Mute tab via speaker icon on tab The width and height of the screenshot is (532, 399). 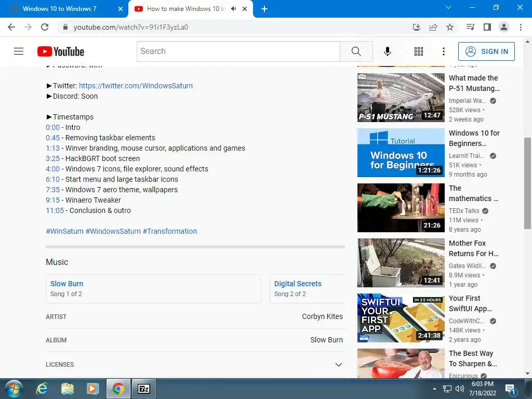click(x=233, y=9)
